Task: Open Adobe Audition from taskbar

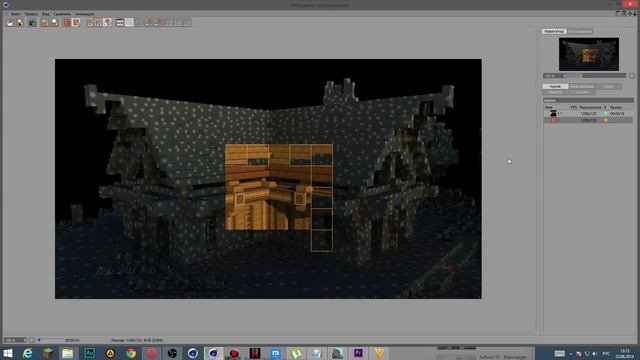Action: coord(89,353)
